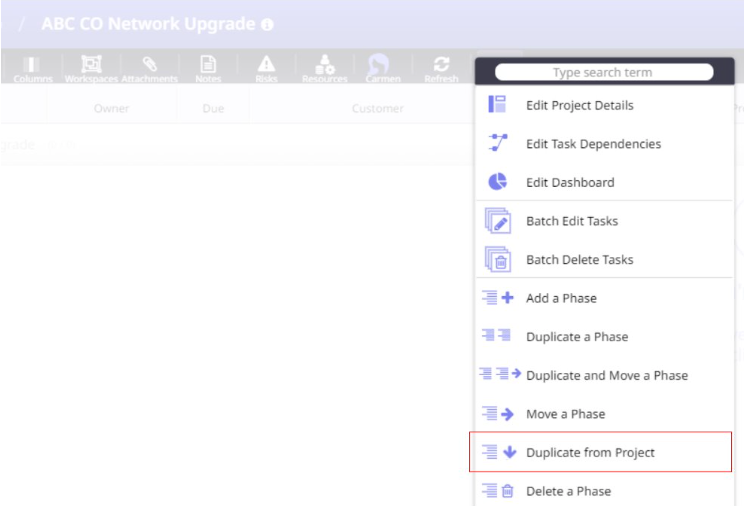The image size is (744, 506).
Task: Select Batch Delete Tasks option
Action: coord(580,260)
